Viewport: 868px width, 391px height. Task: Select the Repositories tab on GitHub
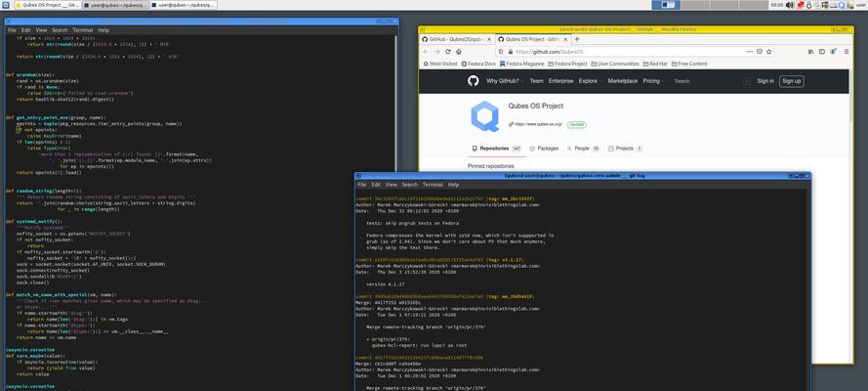click(496, 149)
